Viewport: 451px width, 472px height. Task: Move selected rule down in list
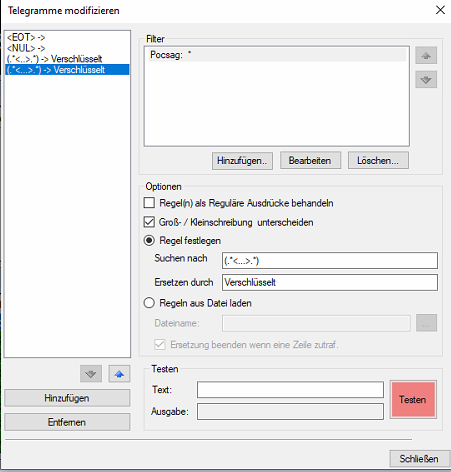tap(91, 374)
